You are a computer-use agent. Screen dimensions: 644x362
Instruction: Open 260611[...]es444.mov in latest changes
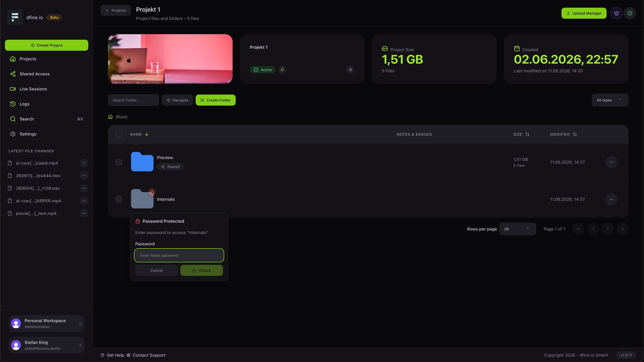tap(38, 176)
